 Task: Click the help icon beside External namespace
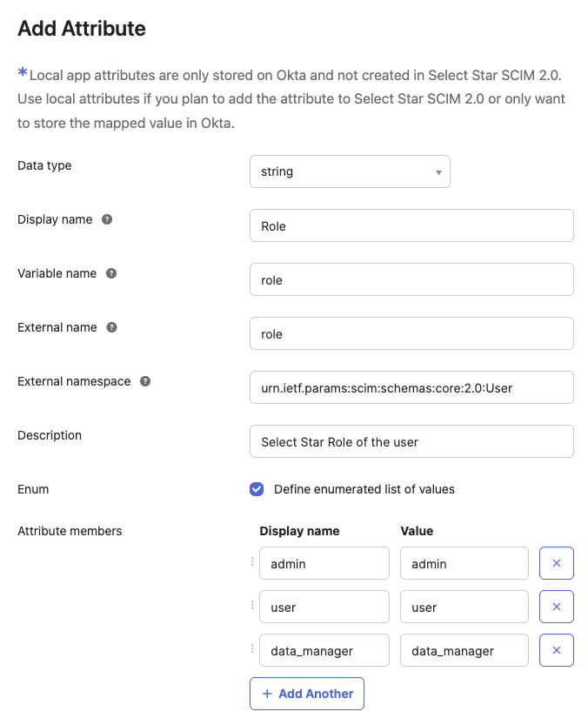click(x=145, y=381)
